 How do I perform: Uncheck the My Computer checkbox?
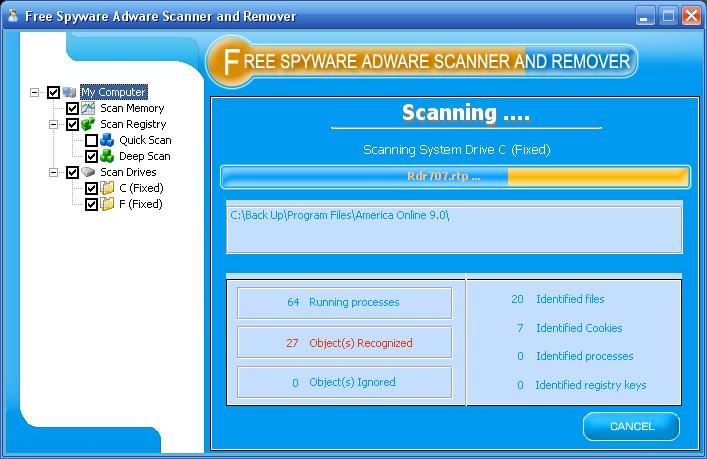click(x=53, y=92)
